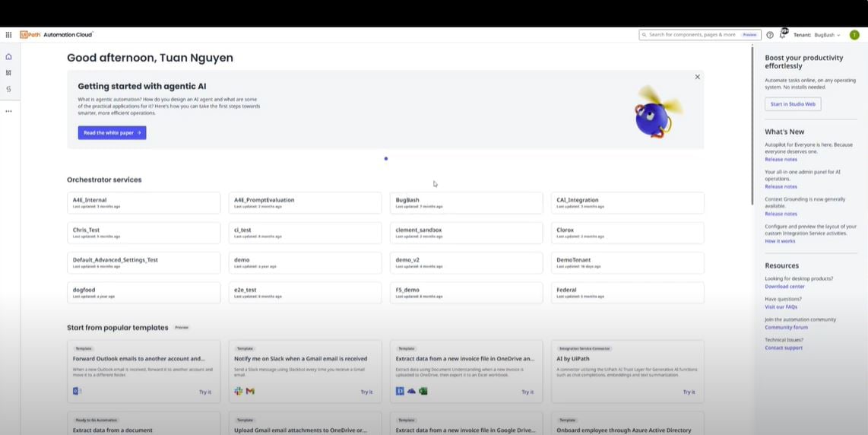
Task: Open Extract data invoice file Google Drive template
Action: coord(466,424)
